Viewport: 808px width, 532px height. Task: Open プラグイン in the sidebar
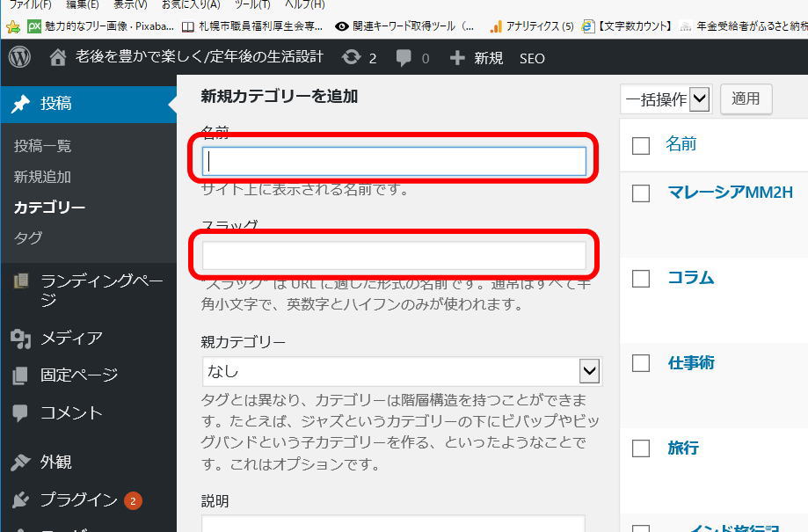[78, 499]
